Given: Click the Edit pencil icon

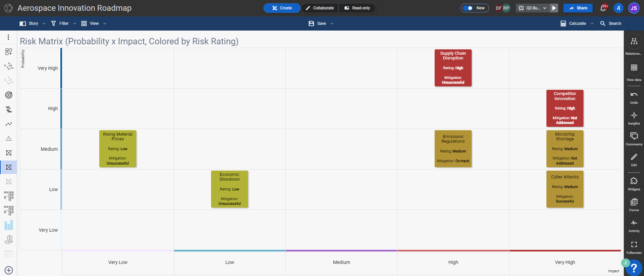Looking at the screenshot, I should [x=634, y=157].
